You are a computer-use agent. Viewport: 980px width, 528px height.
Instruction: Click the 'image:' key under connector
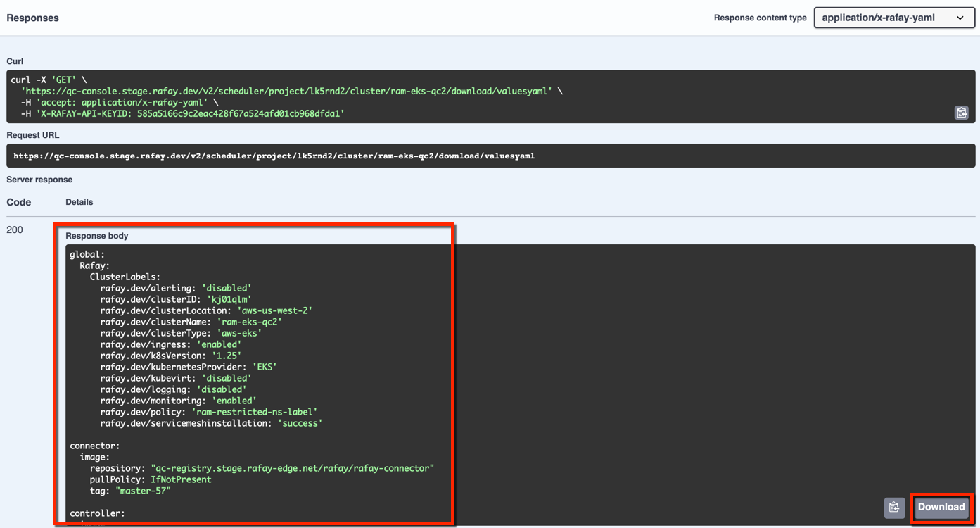[x=95, y=458]
